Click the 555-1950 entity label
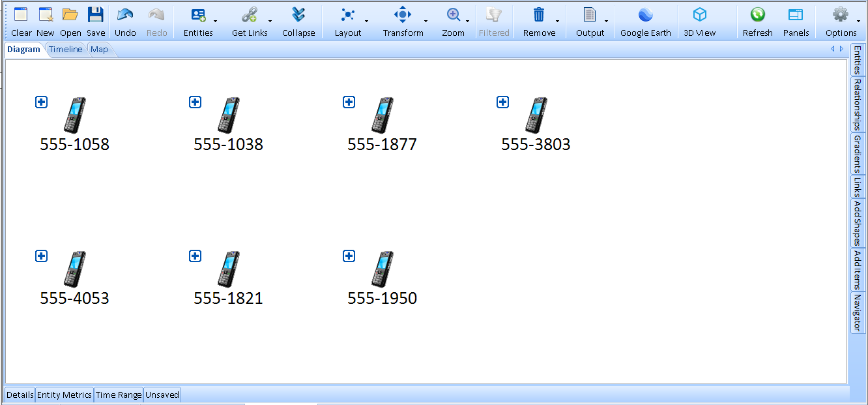Screen dimensions: 868x405 tap(382, 299)
